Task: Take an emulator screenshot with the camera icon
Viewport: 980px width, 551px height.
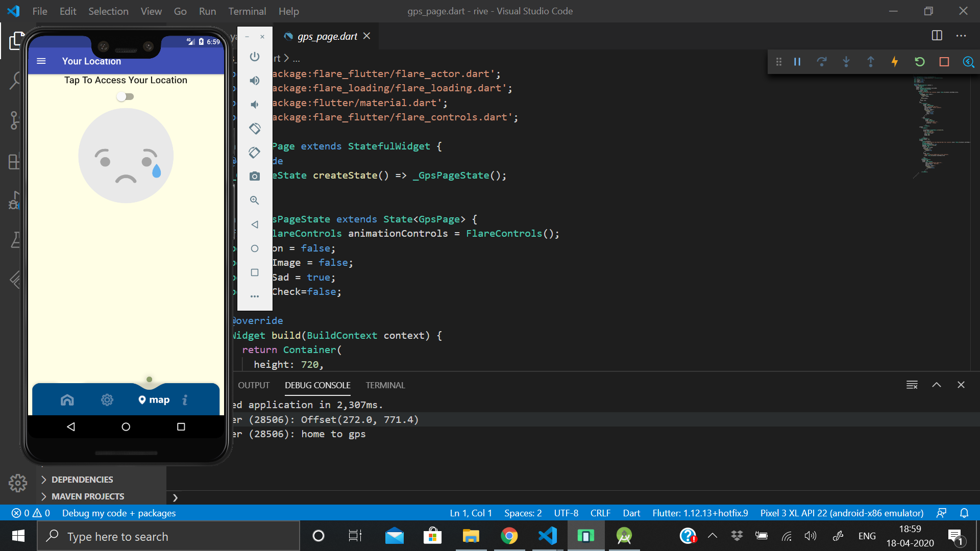Action: [255, 176]
